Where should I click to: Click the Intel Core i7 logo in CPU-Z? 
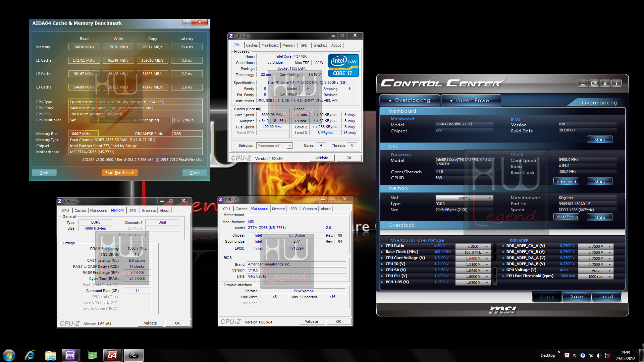[x=343, y=65]
